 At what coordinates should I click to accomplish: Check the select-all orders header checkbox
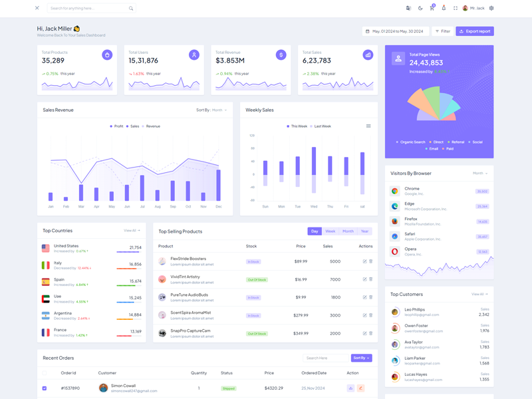(45, 373)
